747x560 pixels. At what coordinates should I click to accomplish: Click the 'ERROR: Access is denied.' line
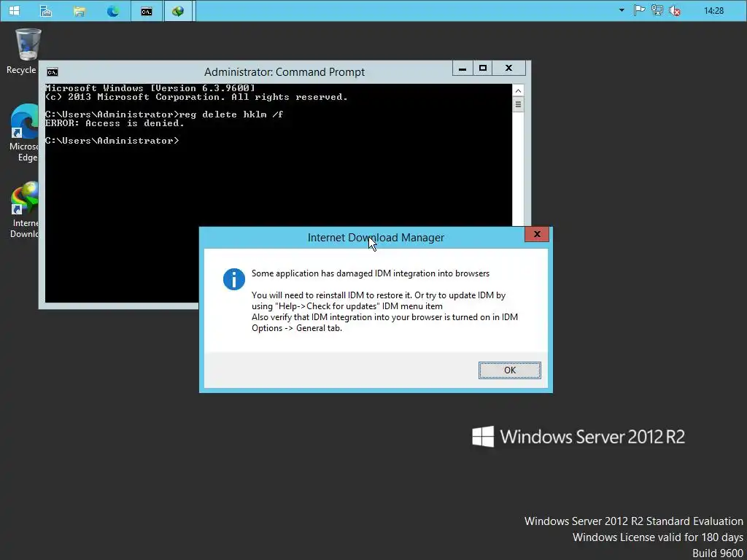point(115,123)
